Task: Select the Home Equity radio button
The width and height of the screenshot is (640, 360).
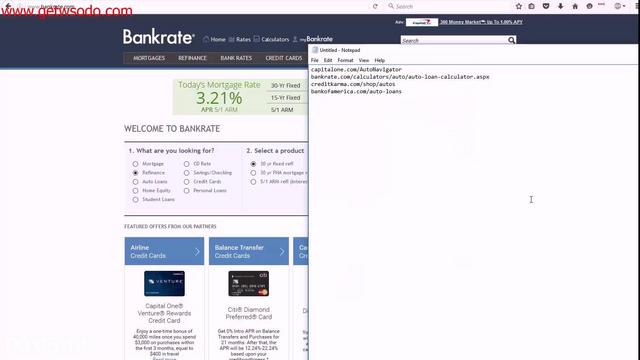Action: (x=136, y=191)
